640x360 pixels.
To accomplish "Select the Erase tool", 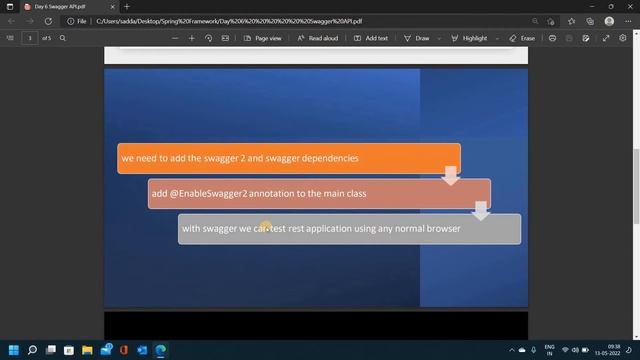I will (x=522, y=38).
